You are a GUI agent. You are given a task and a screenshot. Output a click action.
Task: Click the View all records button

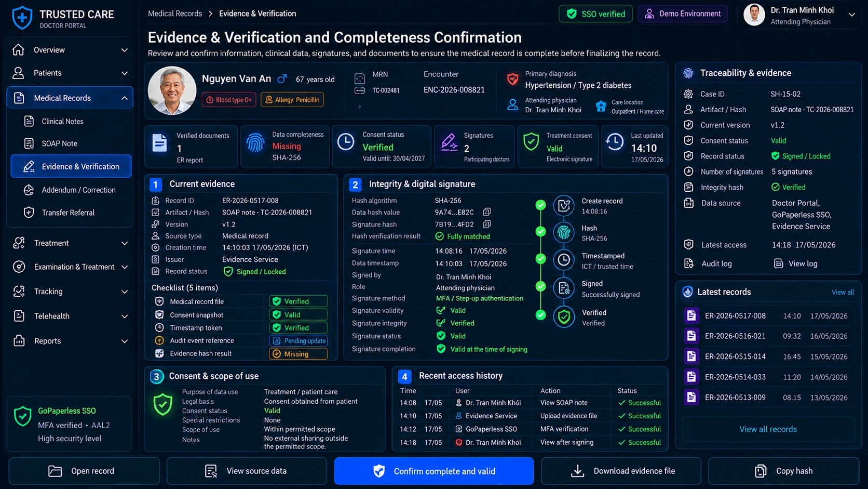768,429
